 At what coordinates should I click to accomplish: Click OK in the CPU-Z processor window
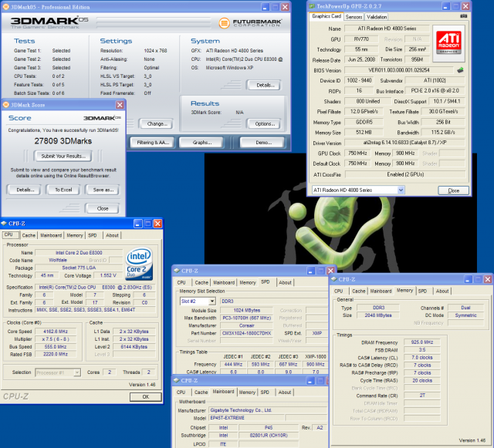(146, 396)
